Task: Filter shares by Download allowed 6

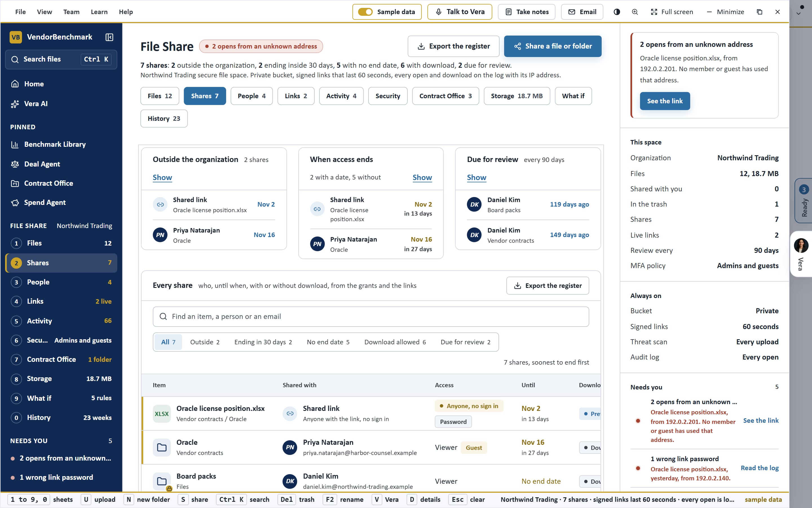Action: click(395, 342)
